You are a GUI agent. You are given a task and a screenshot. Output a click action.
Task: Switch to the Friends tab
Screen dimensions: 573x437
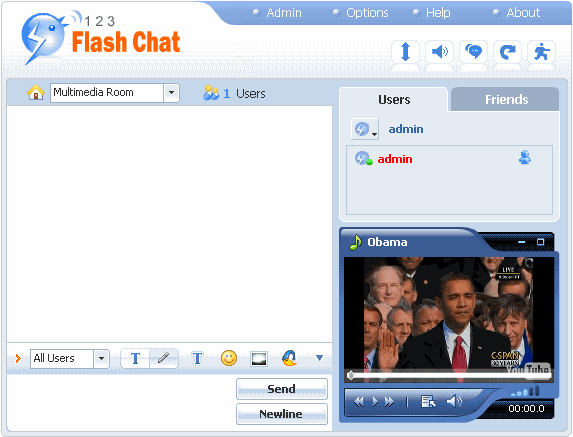pyautogui.click(x=506, y=99)
